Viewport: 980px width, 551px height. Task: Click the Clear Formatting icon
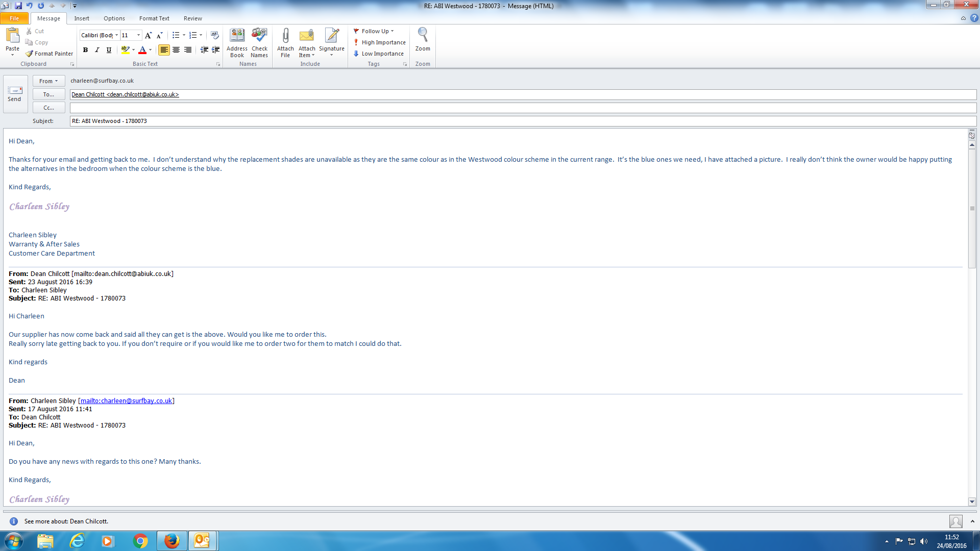(x=215, y=35)
